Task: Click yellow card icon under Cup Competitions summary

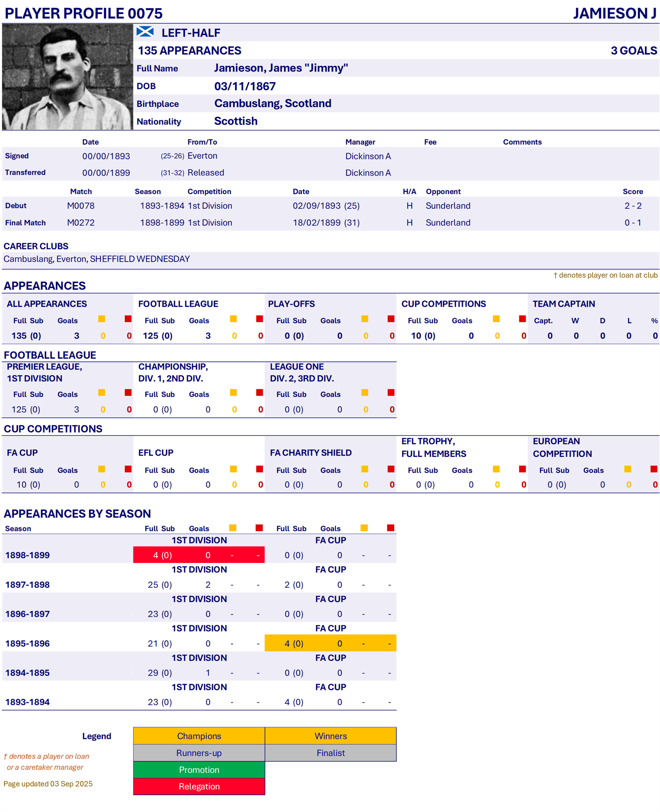Action: tap(496, 319)
